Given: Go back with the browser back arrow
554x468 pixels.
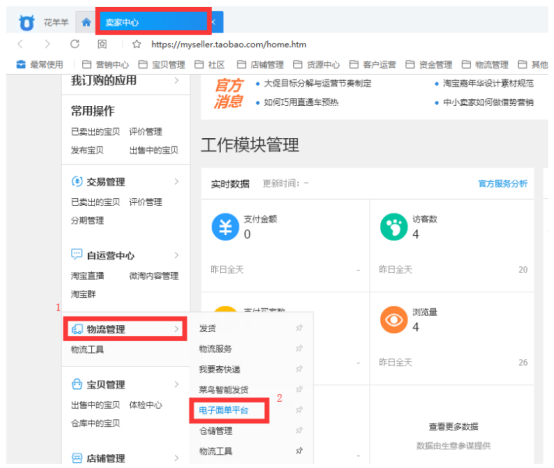Looking at the screenshot, I should 20,44.
